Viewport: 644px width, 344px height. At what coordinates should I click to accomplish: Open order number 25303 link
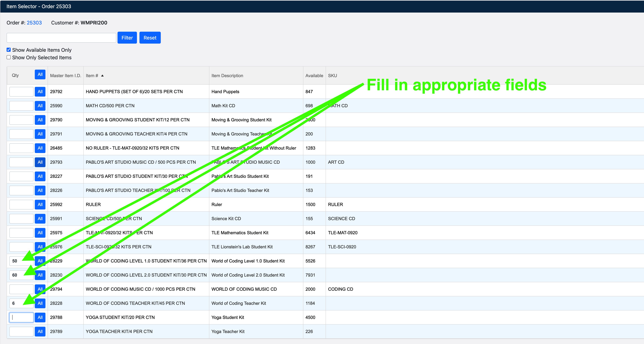tap(34, 23)
